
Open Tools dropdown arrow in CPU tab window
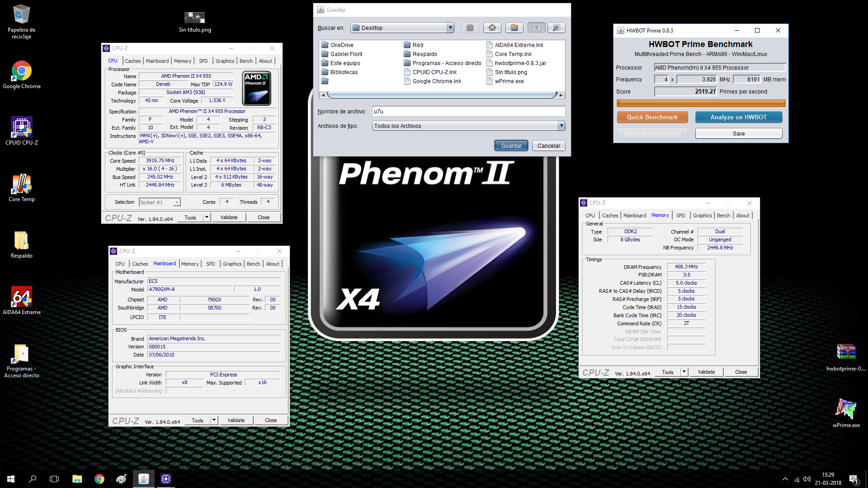pos(207,217)
